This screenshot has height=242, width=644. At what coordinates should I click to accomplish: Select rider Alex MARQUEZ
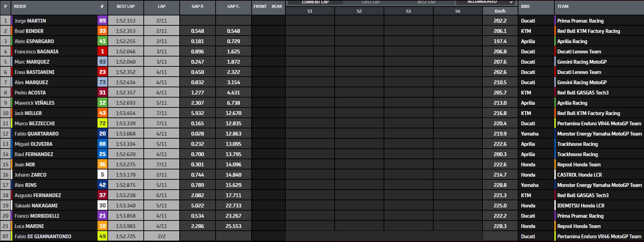click(x=31, y=82)
